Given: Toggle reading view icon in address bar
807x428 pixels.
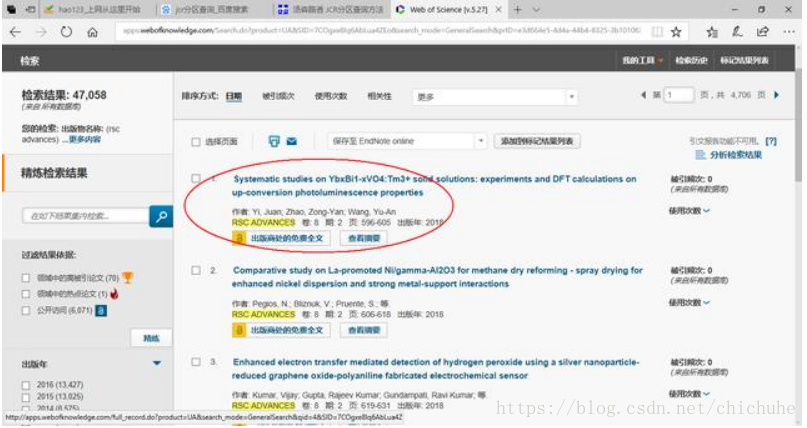Looking at the screenshot, I should coord(657,32).
